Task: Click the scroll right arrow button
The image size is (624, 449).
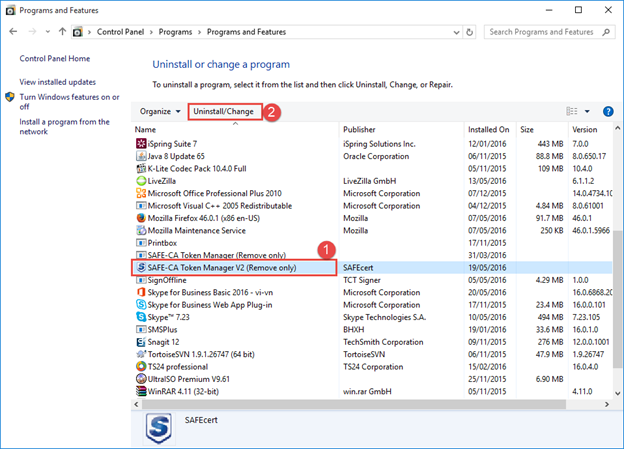Action: 607,404
